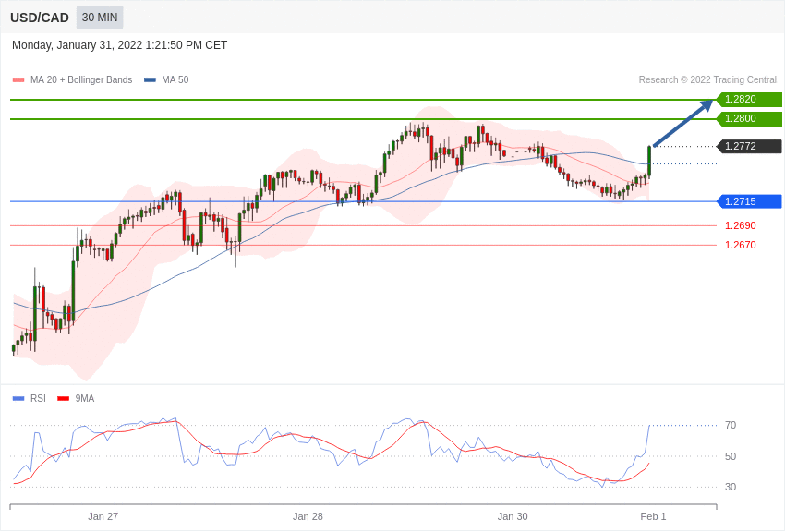Click the Jan 28 date axis label
The height and width of the screenshot is (532, 785).
click(308, 516)
